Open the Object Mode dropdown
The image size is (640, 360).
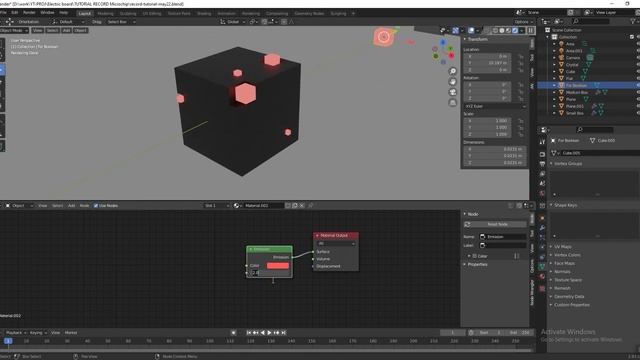pyautogui.click(x=14, y=31)
